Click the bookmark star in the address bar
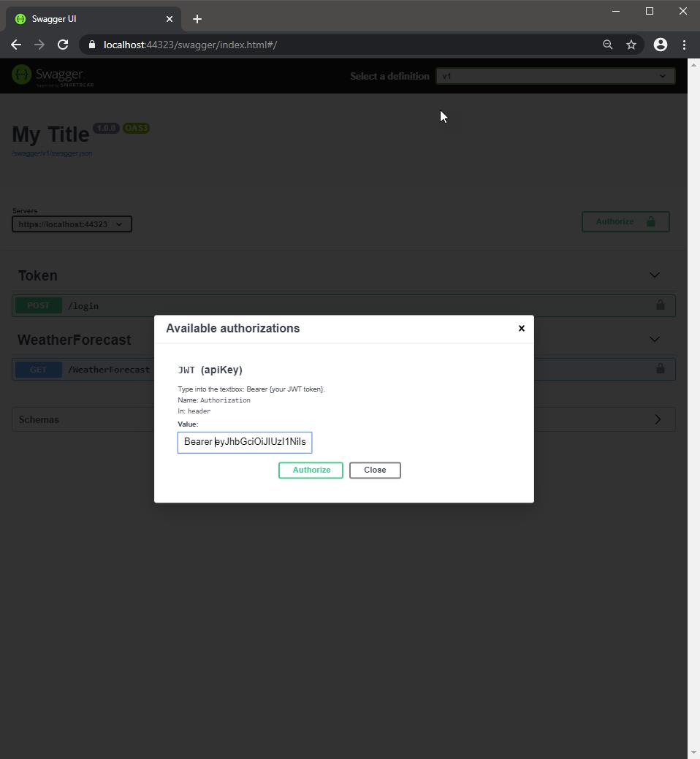Viewport: 700px width, 759px height. click(631, 45)
